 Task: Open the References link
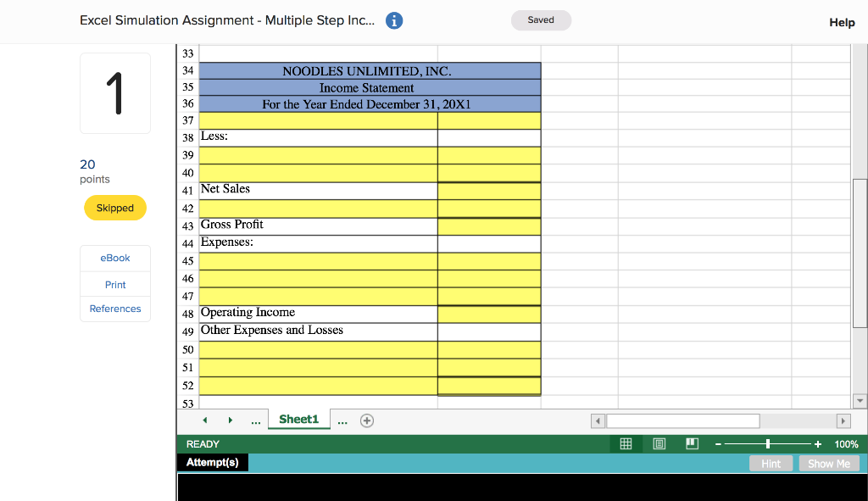[114, 309]
